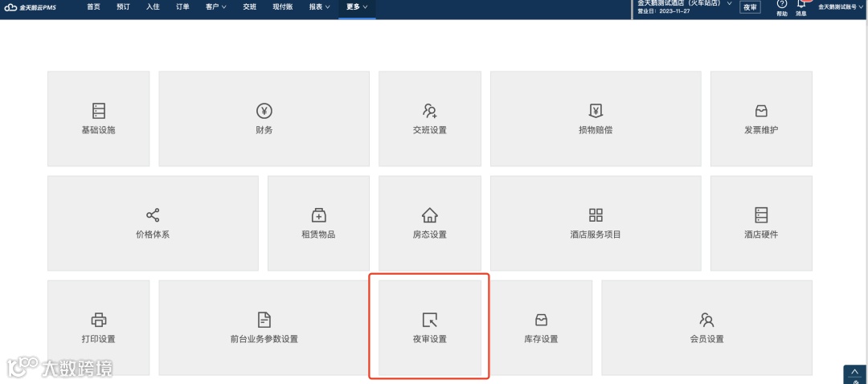This screenshot has height=384, width=868.
Task: Open the 预订 menu item
Action: 124,7
